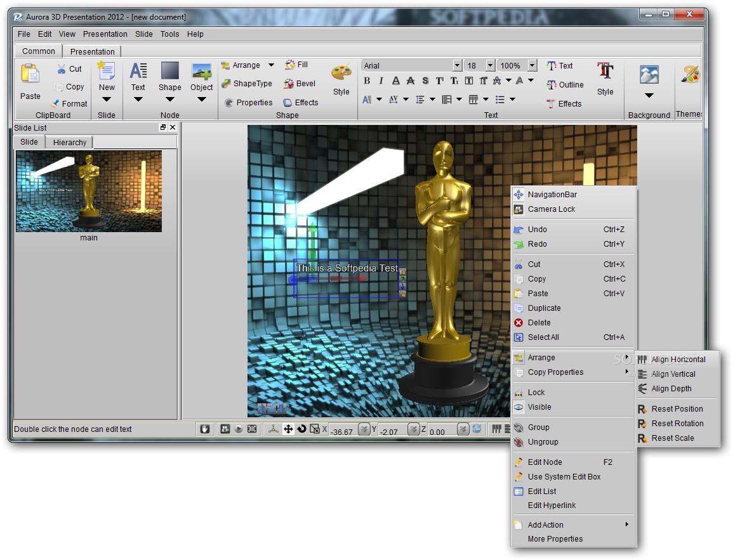Open the Presentation menu in menu bar
The image size is (733, 560).
tap(105, 34)
